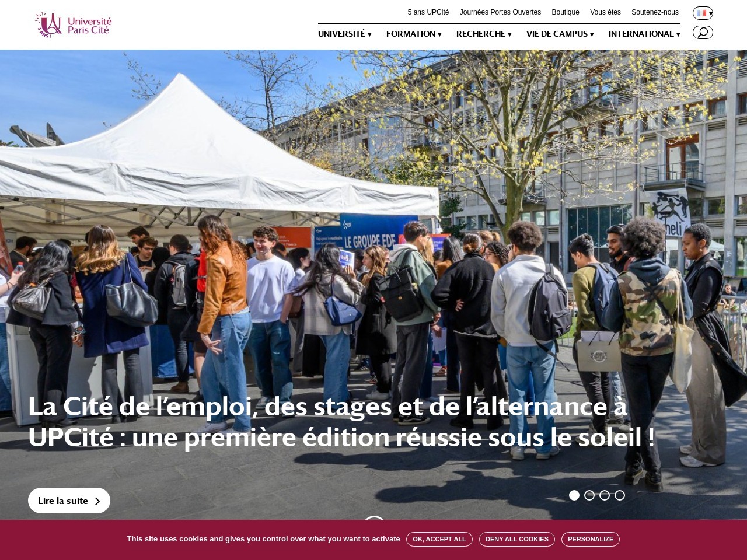Open the search magnifier icon
747x560 pixels.
[x=703, y=33]
